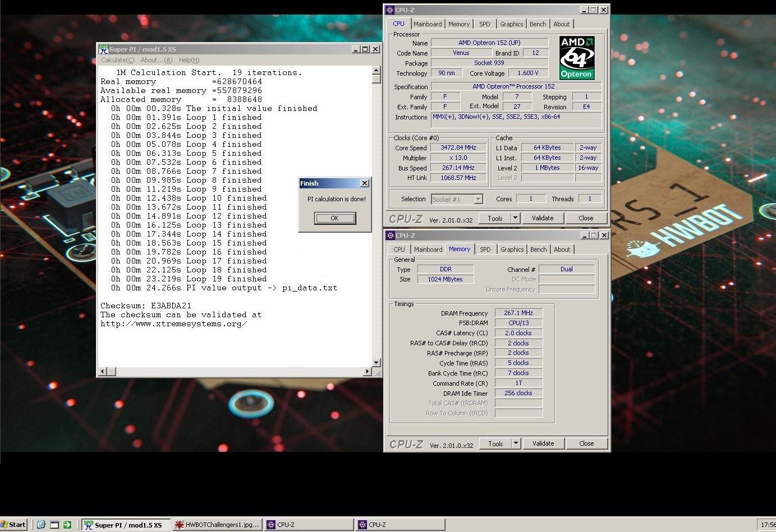Click the FSB:DRAM CPU/13 value
776x532 pixels.
coord(518,323)
